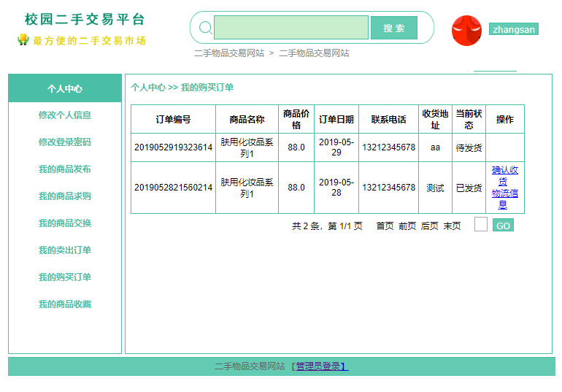This screenshot has width=562, height=392.
Task: Click the 搜索 search button
Action: pyautogui.click(x=394, y=28)
